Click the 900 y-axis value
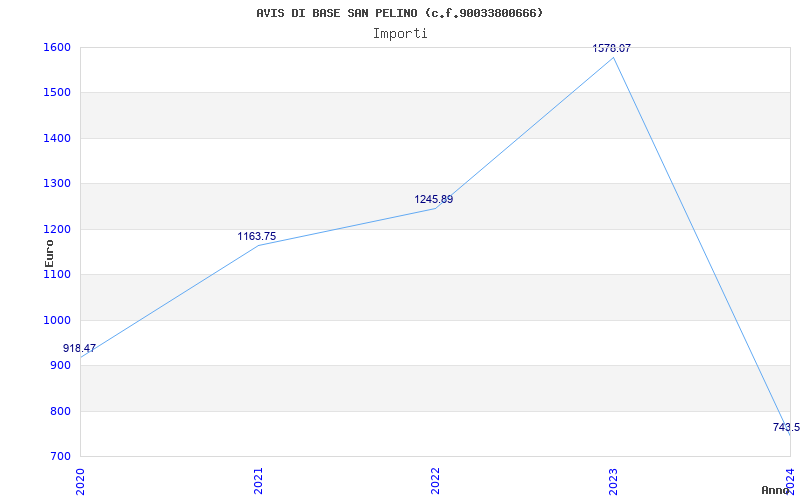 60,366
